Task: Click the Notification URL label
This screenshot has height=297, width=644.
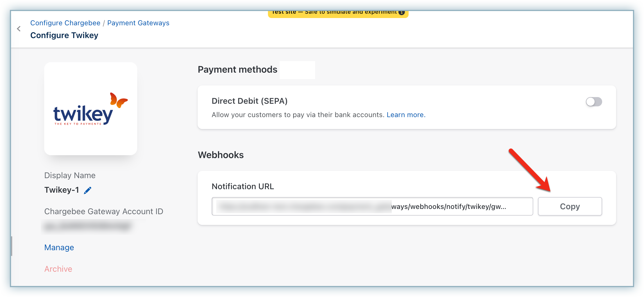Action: 243,186
